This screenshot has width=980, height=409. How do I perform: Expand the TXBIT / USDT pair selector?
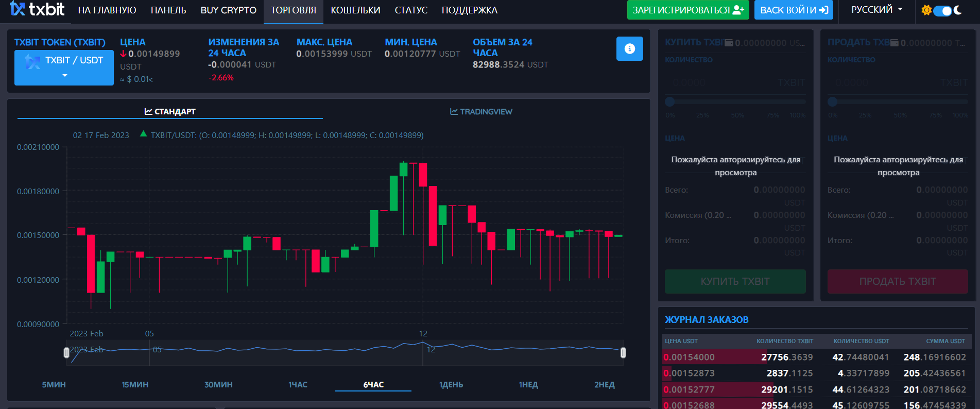[x=64, y=67]
